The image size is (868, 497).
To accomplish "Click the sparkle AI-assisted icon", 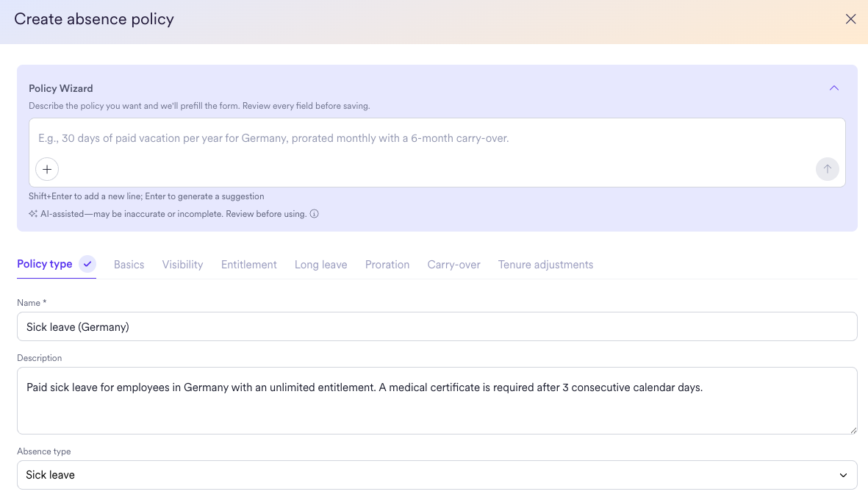I will click(x=33, y=214).
